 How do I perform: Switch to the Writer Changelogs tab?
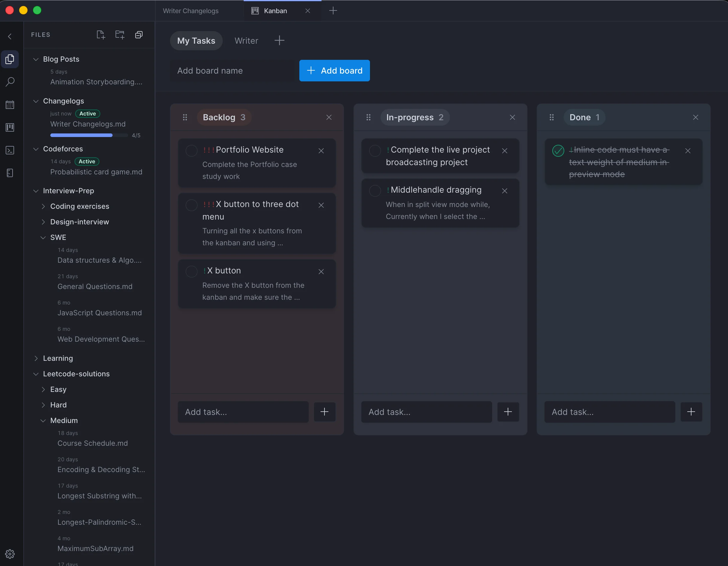click(x=191, y=11)
